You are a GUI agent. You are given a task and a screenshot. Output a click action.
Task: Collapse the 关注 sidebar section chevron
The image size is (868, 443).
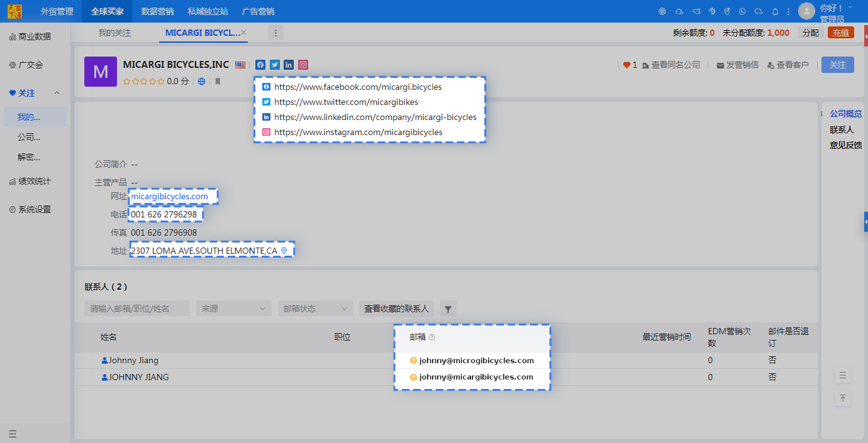(x=57, y=93)
